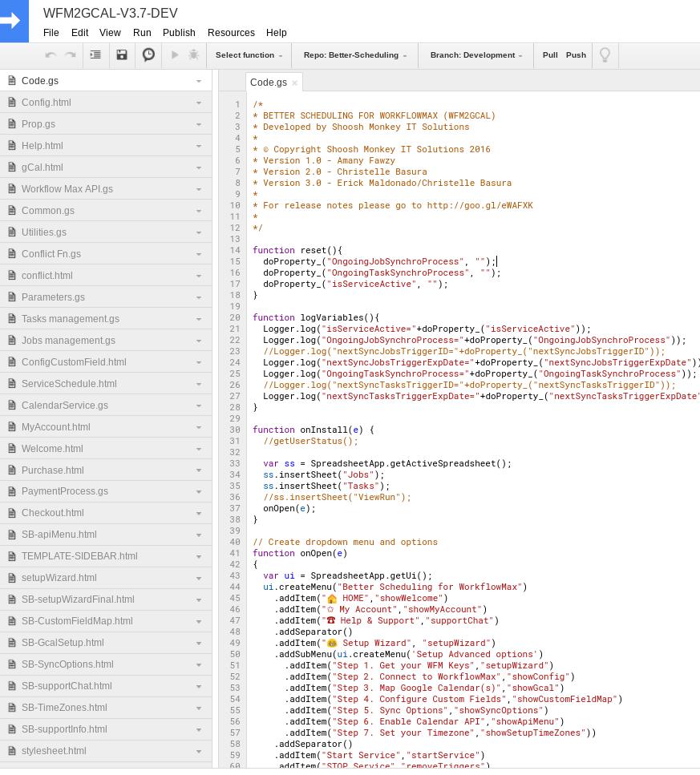Click the Redo arrow icon
700x775 pixels.
tap(71, 55)
